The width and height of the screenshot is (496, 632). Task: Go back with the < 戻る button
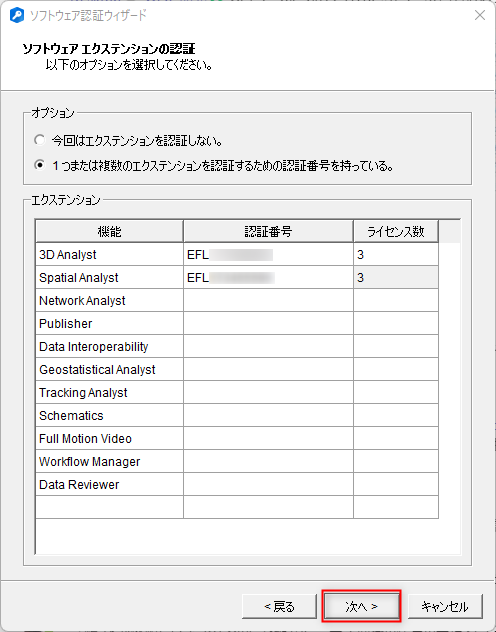(x=279, y=606)
